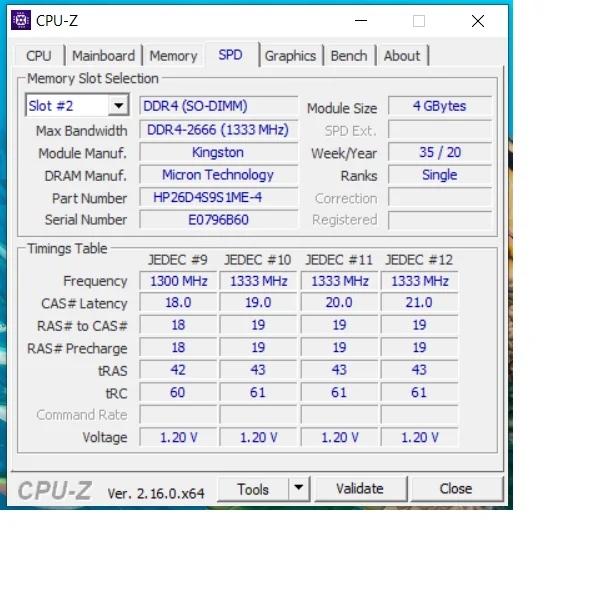Close the CPU-Z window with X

tap(478, 21)
